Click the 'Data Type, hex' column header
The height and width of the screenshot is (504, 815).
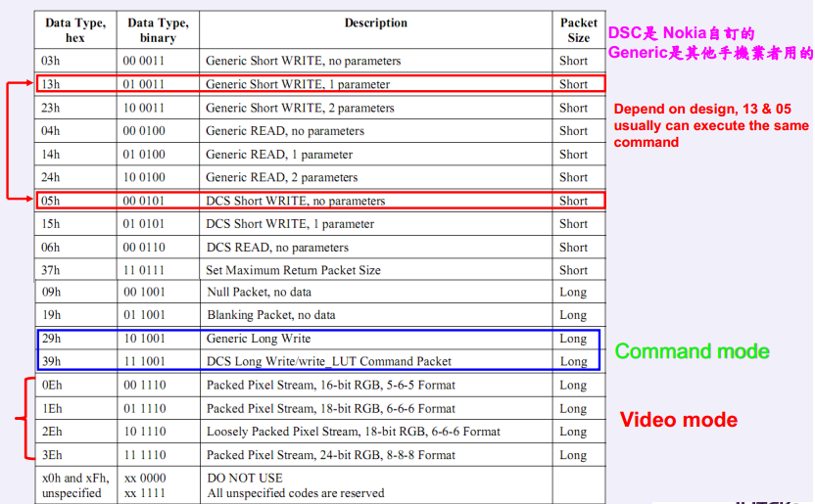(x=75, y=30)
